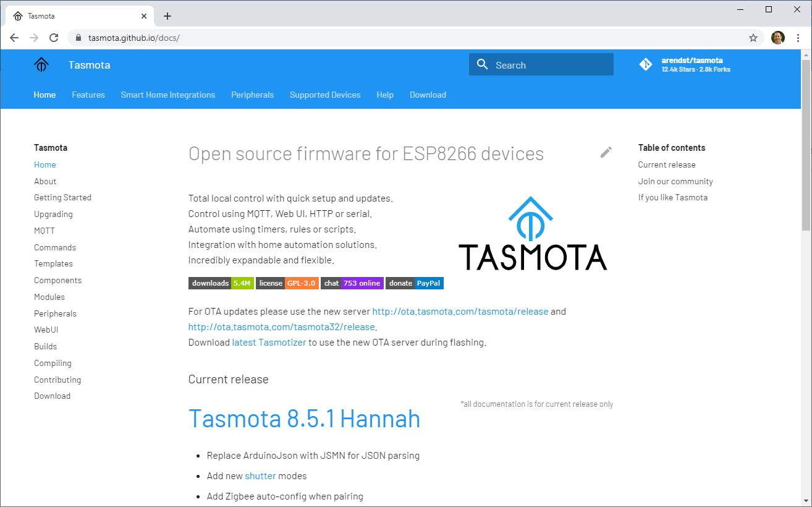Jump to Join our community in table of contents
The width and height of the screenshot is (812, 507).
click(x=675, y=181)
